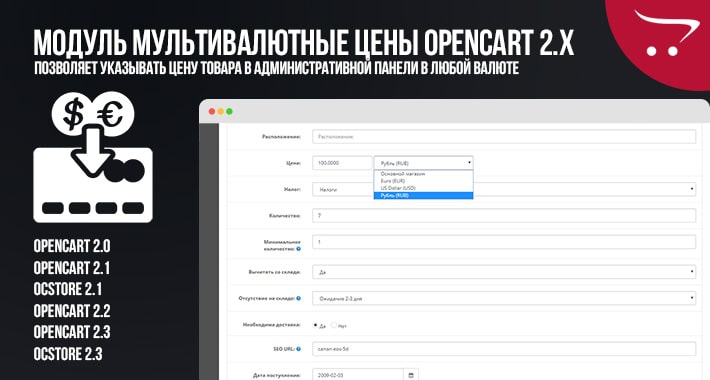Click the OCSTORE 2.1 text
710x380 pixels.
[x=68, y=289]
